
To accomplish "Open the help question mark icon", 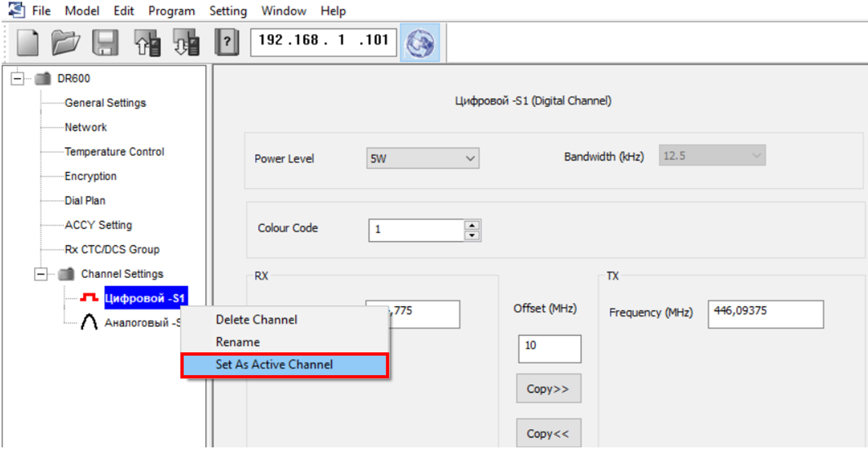I will click(x=227, y=42).
